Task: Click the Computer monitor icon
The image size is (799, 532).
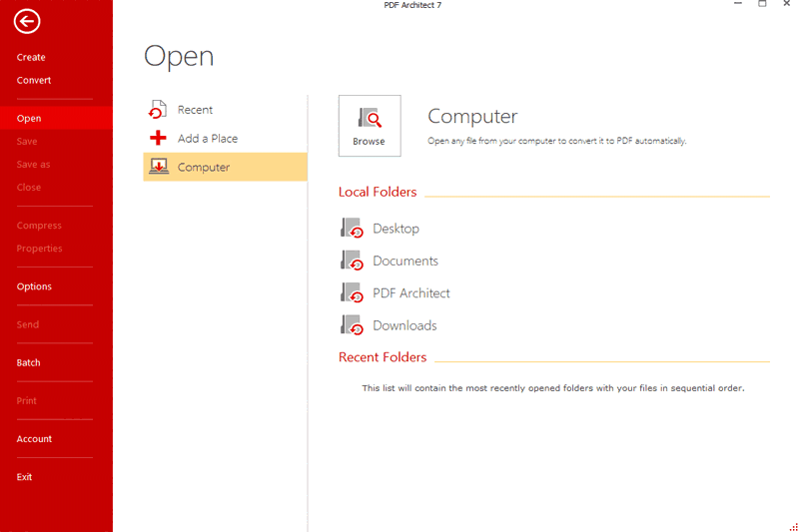Action: 158,167
